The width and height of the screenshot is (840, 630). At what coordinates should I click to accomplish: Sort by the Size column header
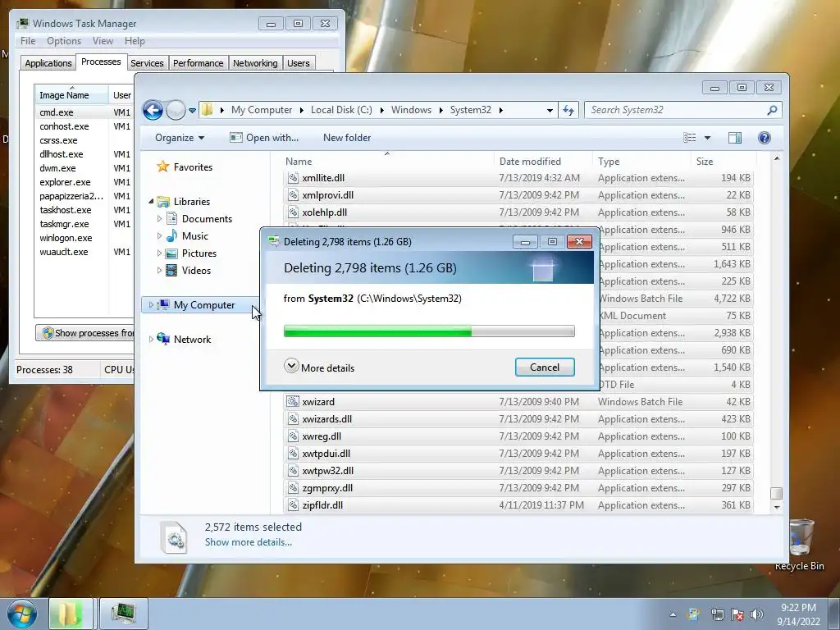point(724,162)
